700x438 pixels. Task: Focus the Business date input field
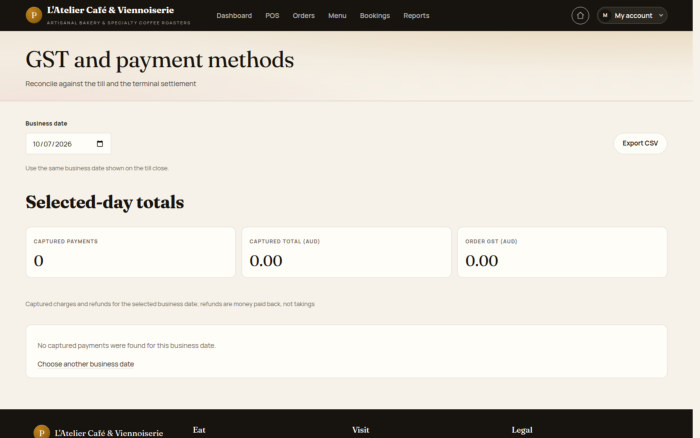point(68,144)
